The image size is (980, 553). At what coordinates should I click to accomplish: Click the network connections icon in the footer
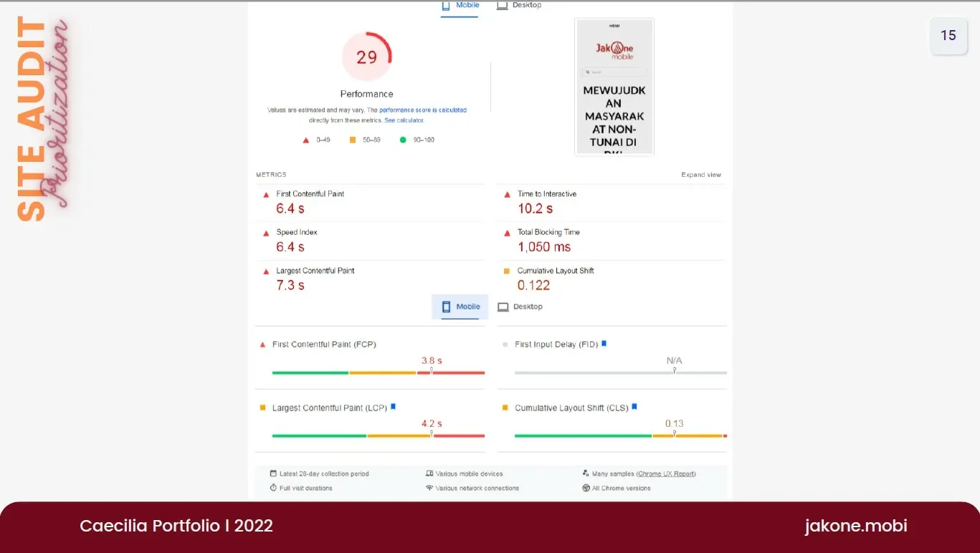click(x=429, y=487)
